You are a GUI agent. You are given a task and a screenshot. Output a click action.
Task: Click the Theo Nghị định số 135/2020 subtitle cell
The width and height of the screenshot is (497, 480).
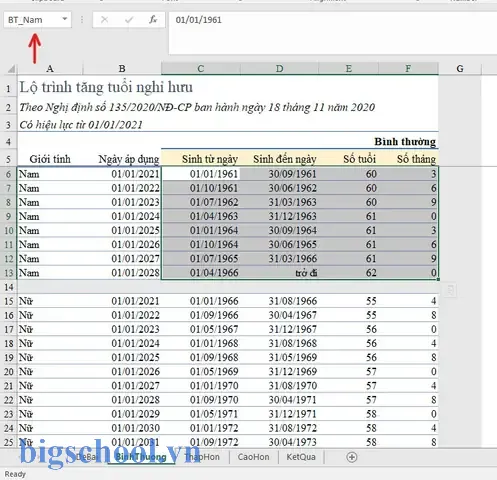tap(197, 107)
